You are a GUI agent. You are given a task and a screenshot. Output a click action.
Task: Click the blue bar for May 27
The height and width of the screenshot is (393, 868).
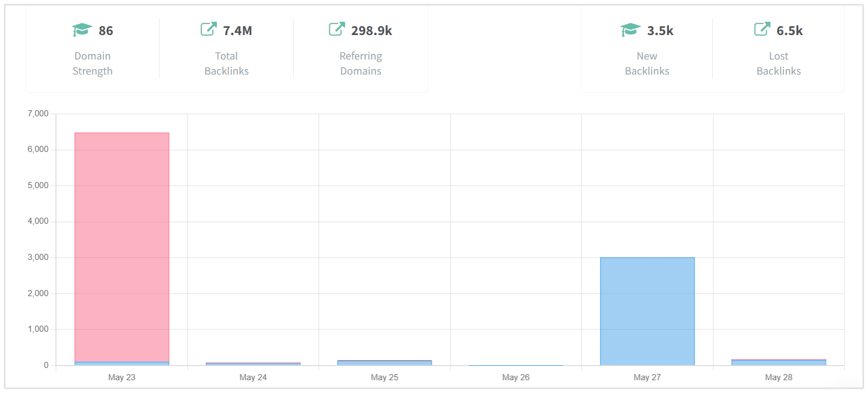[647, 311]
